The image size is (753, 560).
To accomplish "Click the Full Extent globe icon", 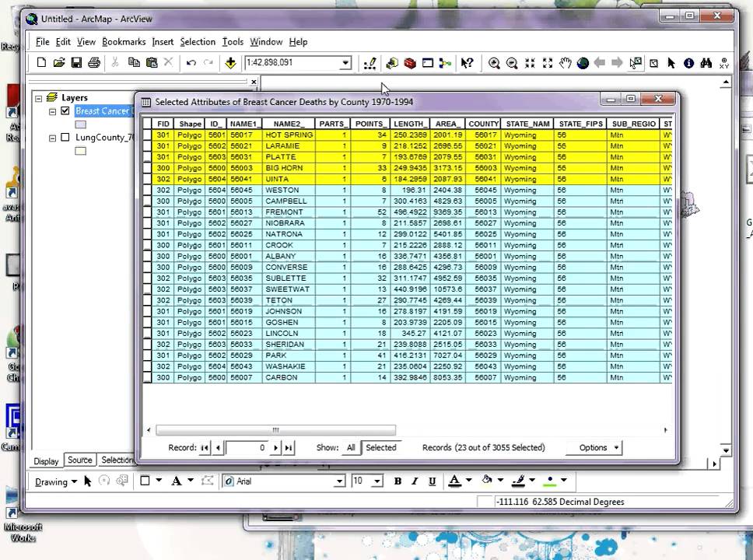I will [583, 63].
